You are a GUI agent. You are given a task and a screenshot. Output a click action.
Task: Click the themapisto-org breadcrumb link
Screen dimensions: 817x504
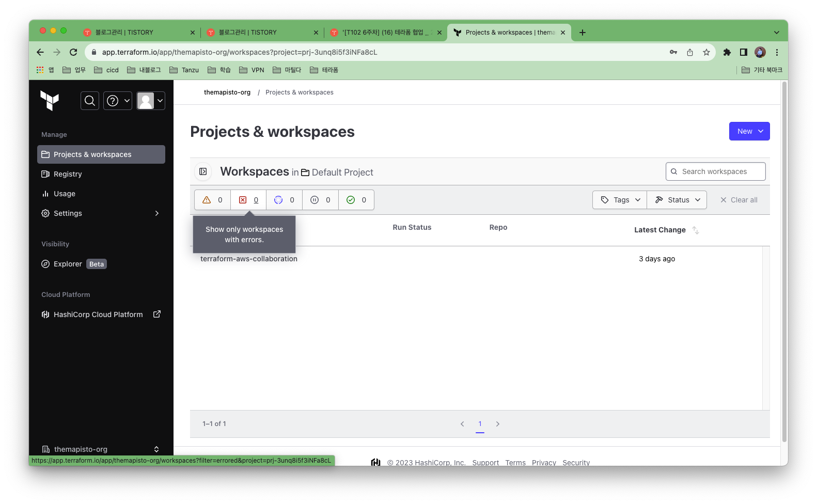coord(227,92)
